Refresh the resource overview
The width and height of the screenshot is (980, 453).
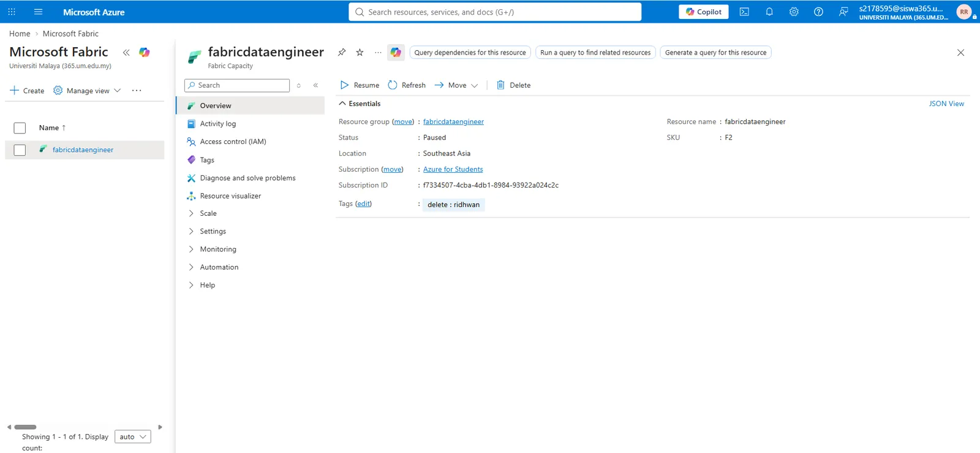click(x=407, y=85)
